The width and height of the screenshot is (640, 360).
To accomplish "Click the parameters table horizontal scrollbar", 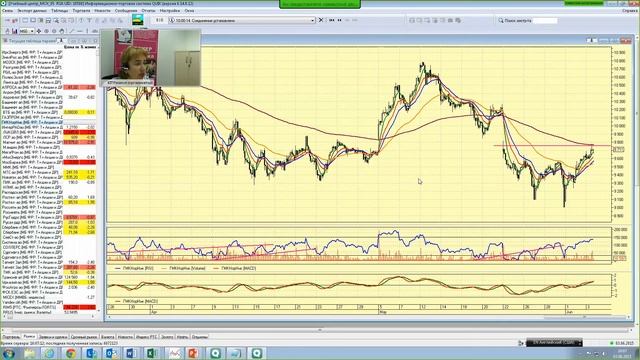I will 49,317.
